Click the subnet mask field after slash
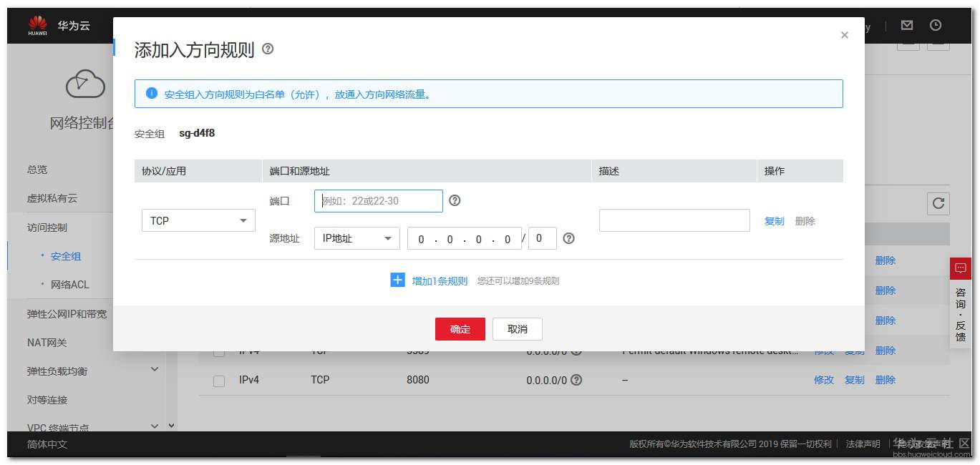This screenshot has width=980, height=465. [543, 238]
